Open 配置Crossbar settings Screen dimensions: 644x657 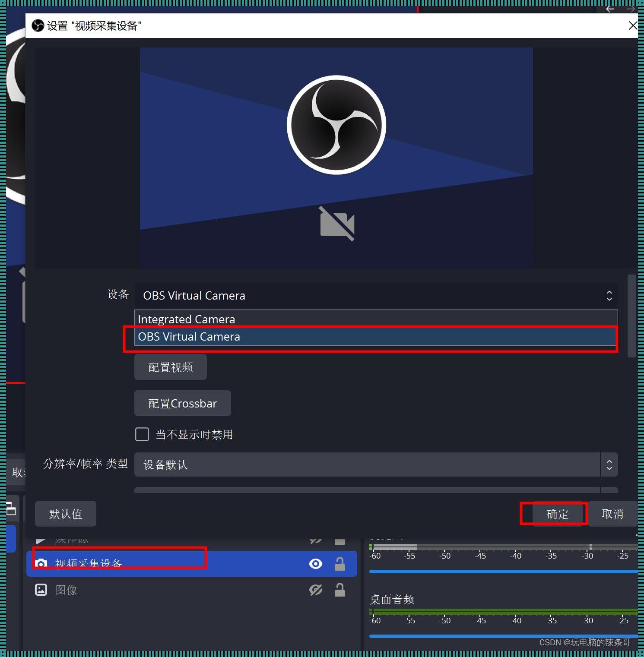(x=183, y=404)
